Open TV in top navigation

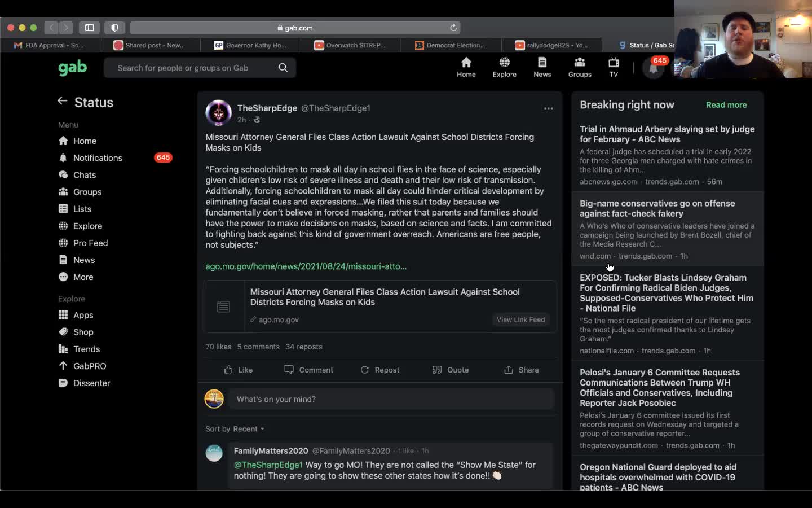tap(614, 67)
